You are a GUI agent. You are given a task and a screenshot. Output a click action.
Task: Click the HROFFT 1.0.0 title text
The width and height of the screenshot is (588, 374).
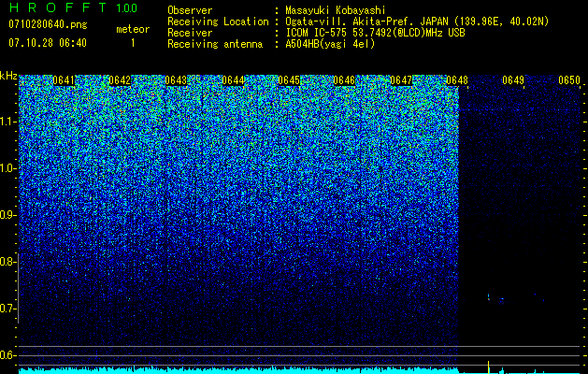pos(73,7)
